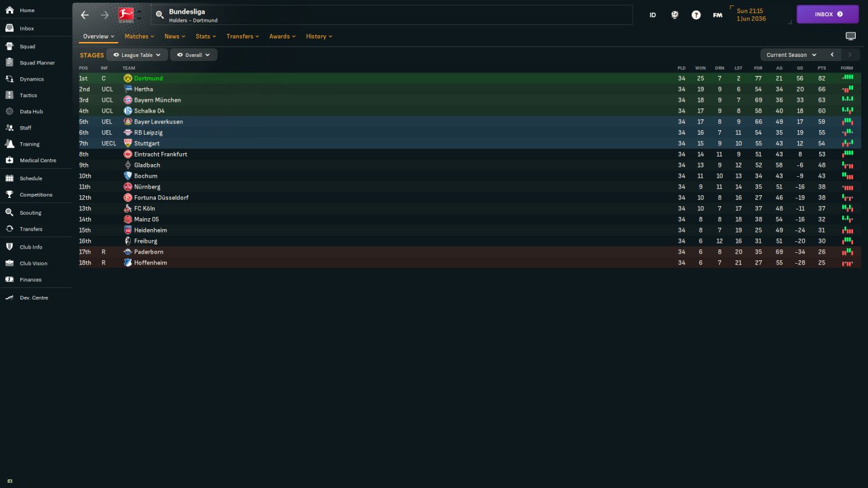Open the Dynamics screen
868x488 pixels.
tap(31, 79)
